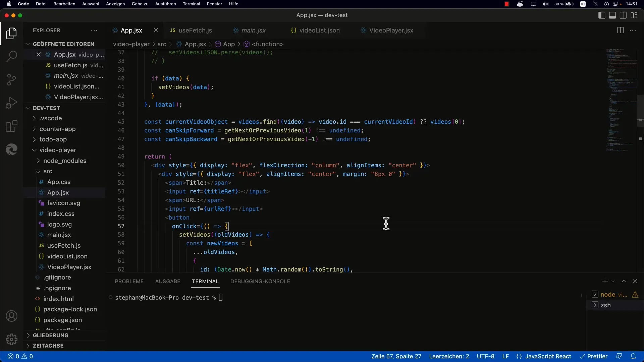Select the zsh terminal session
This screenshot has width=644, height=362.
pos(614,305)
